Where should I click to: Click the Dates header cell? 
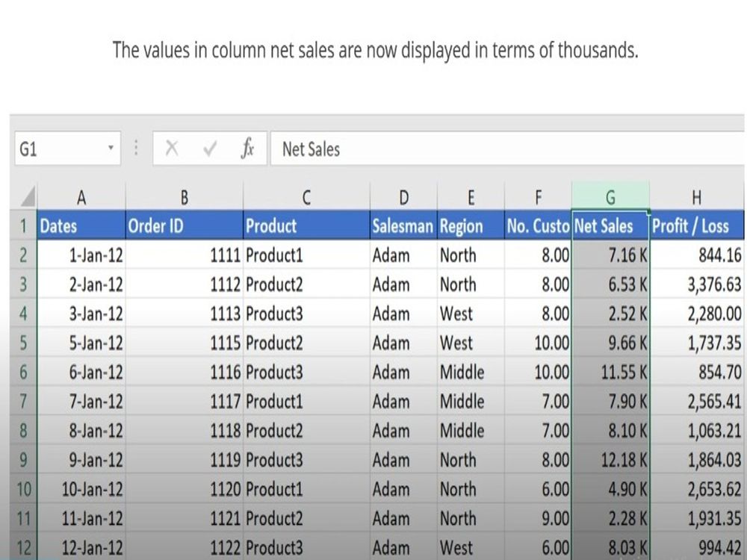click(x=81, y=225)
